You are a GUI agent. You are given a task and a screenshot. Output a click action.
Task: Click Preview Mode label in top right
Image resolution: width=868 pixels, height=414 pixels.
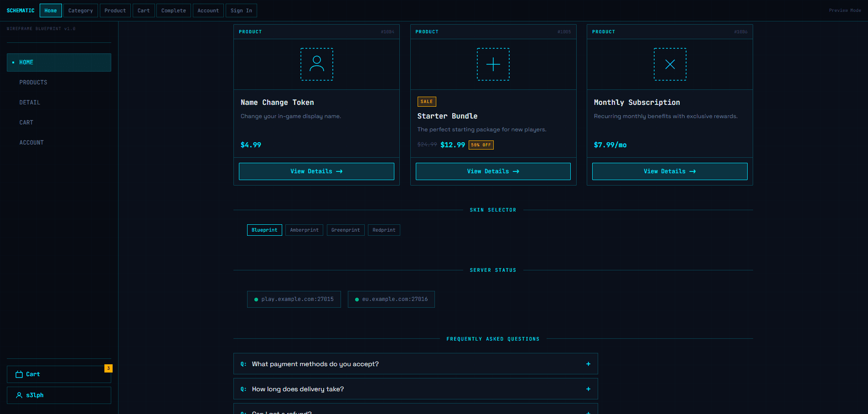pyautogui.click(x=845, y=10)
